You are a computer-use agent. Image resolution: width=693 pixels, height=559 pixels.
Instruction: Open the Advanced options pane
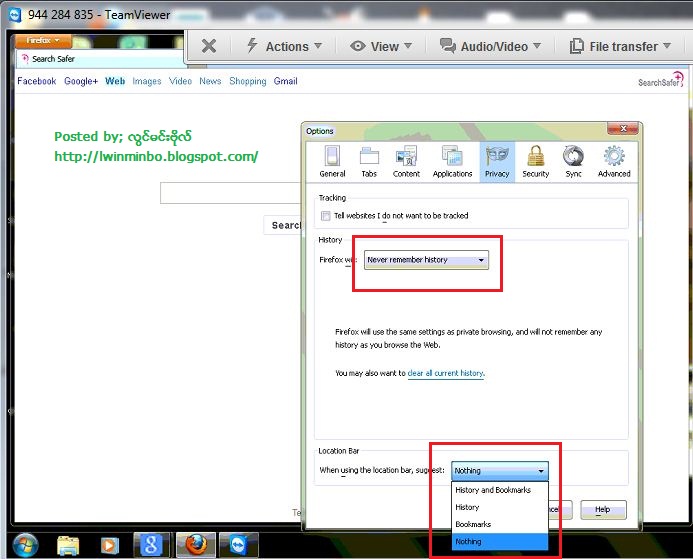point(614,162)
